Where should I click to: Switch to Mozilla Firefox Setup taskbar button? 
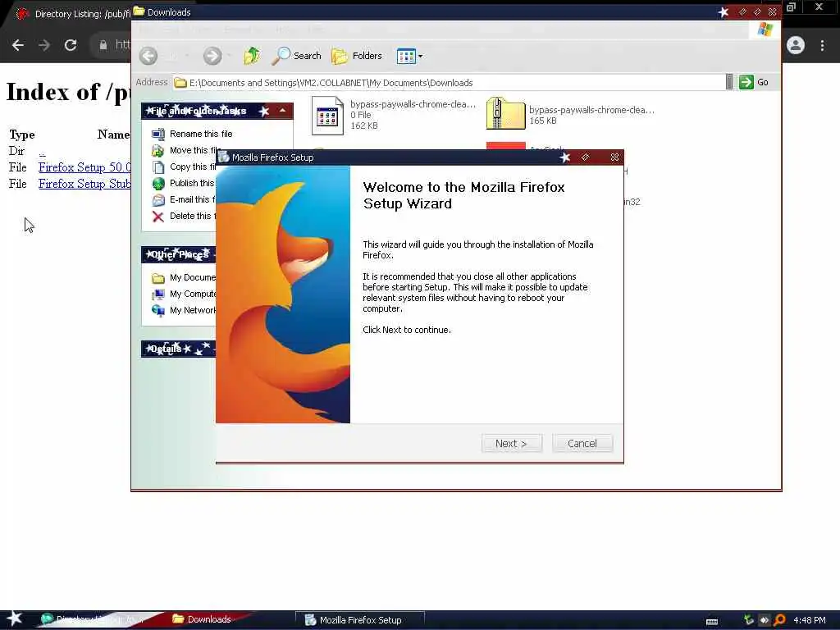pyautogui.click(x=360, y=620)
